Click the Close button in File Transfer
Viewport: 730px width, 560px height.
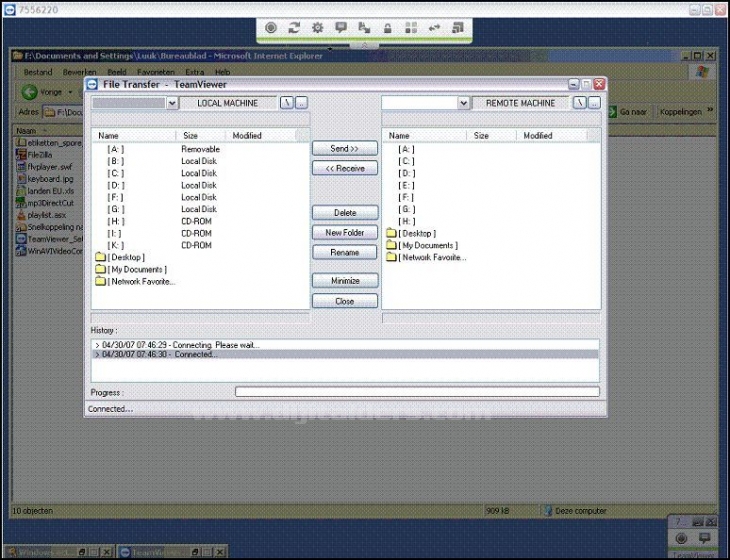[345, 301]
